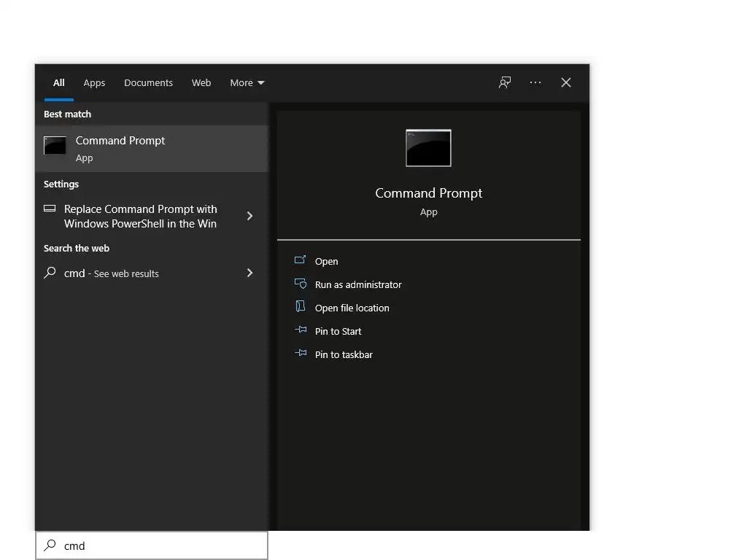This screenshot has width=747, height=560.
Task: Click the magnifier icon in search box
Action: (x=50, y=545)
